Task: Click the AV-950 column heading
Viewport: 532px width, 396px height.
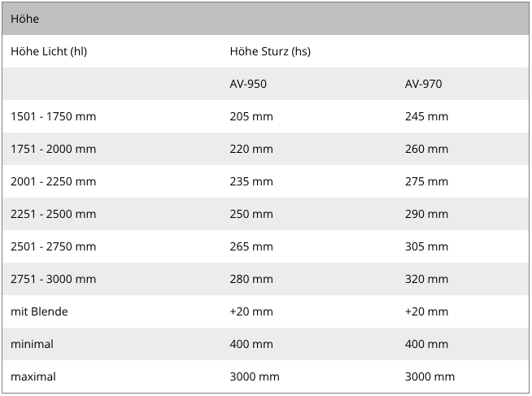Action: 248,84
